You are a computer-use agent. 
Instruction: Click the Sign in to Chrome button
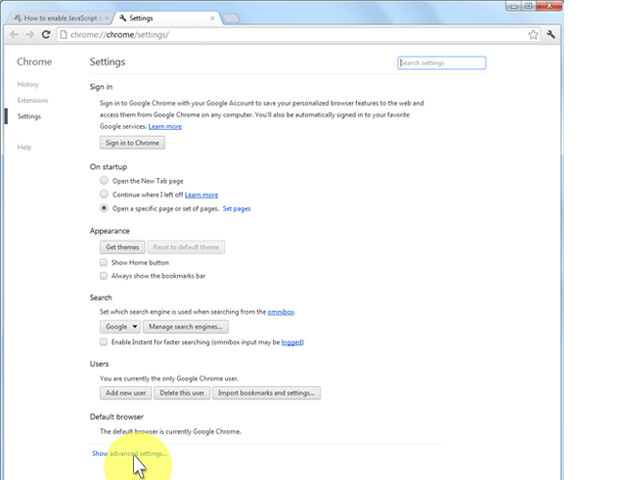(133, 143)
